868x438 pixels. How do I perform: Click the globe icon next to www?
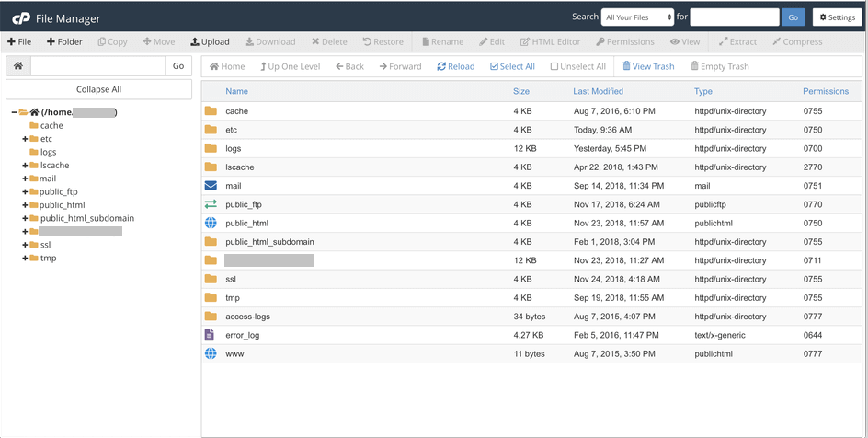pyautogui.click(x=211, y=353)
